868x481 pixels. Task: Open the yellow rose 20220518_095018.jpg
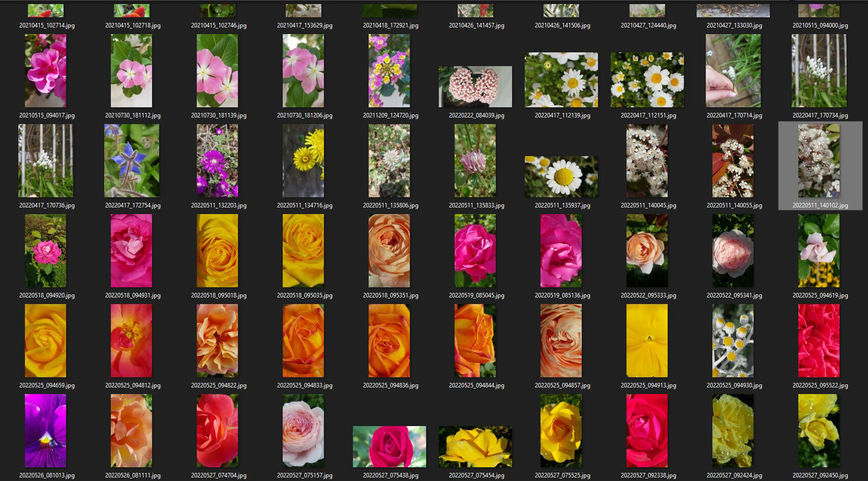[217, 251]
